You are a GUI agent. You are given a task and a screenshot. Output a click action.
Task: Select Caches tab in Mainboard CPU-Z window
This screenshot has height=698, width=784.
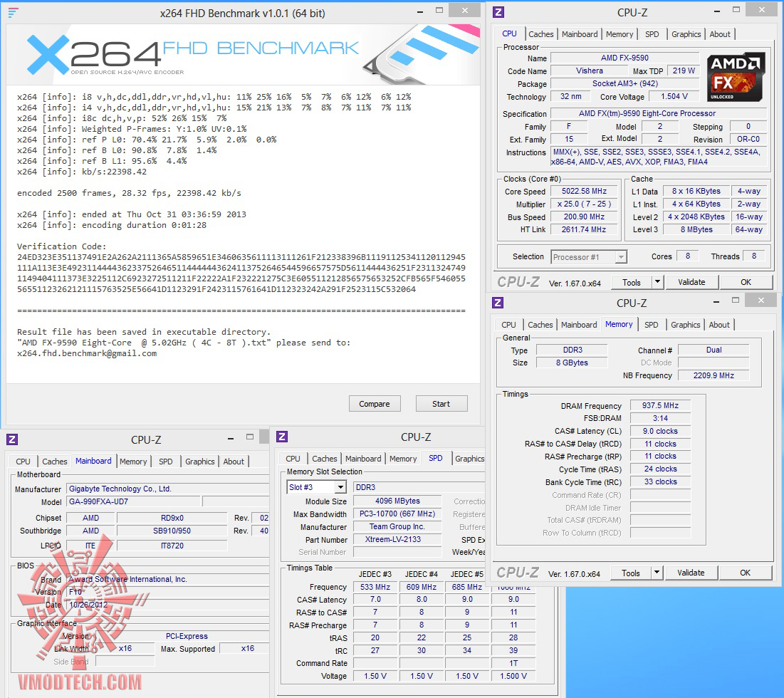click(x=55, y=462)
